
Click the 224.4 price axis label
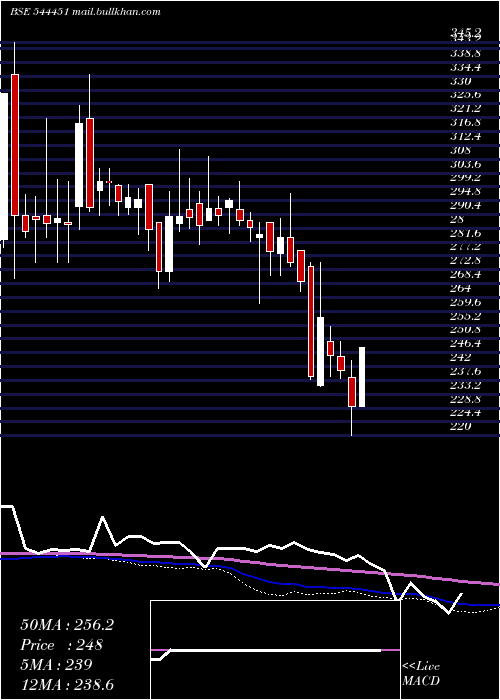click(x=466, y=413)
